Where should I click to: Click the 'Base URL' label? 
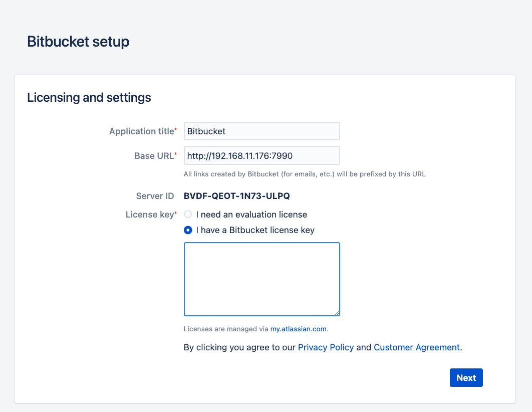[154, 156]
